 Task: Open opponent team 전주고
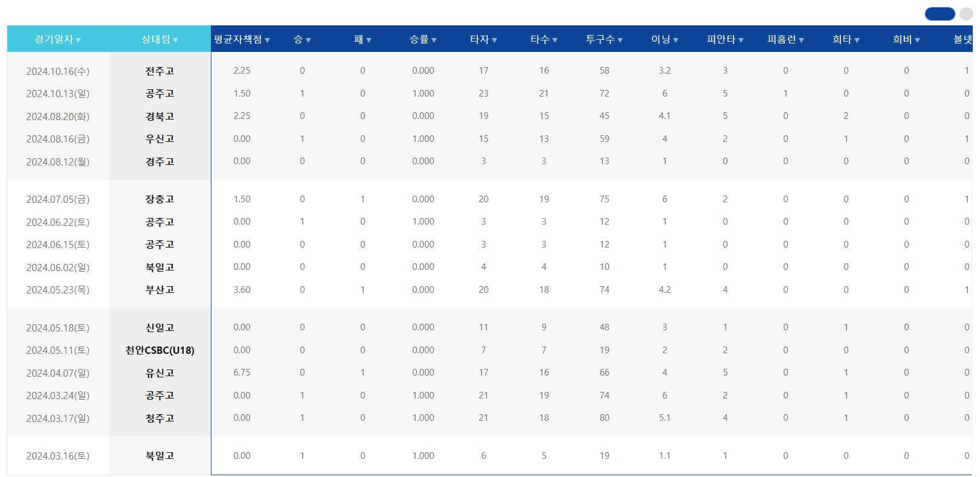coord(160,71)
